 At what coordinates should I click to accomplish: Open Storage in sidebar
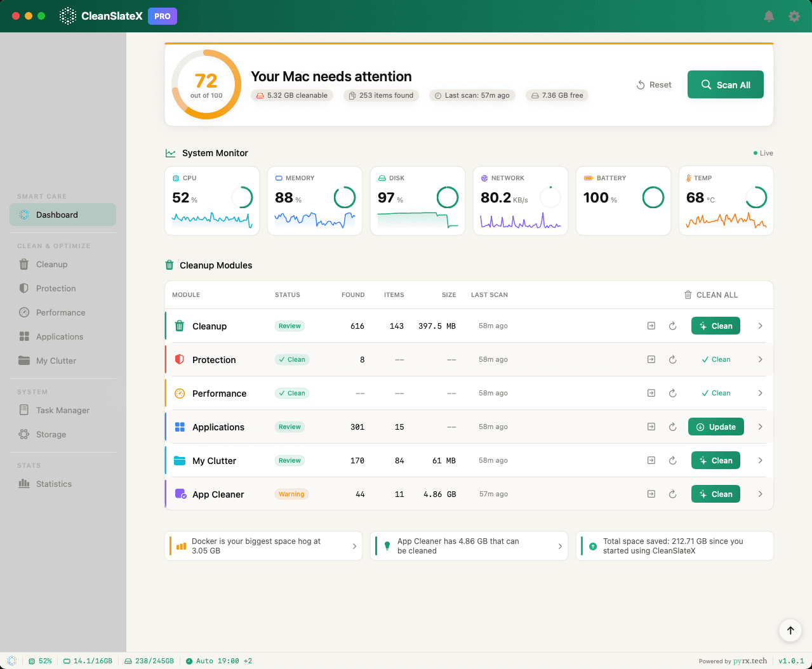click(x=63, y=434)
